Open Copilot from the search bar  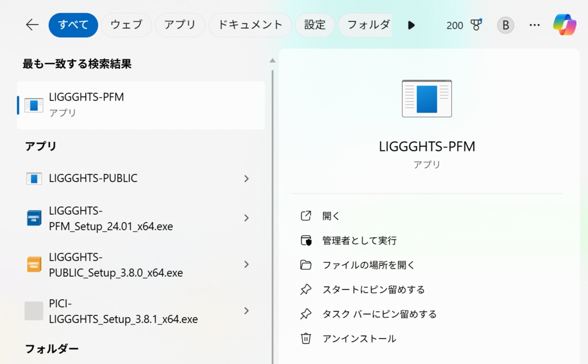[x=565, y=25]
